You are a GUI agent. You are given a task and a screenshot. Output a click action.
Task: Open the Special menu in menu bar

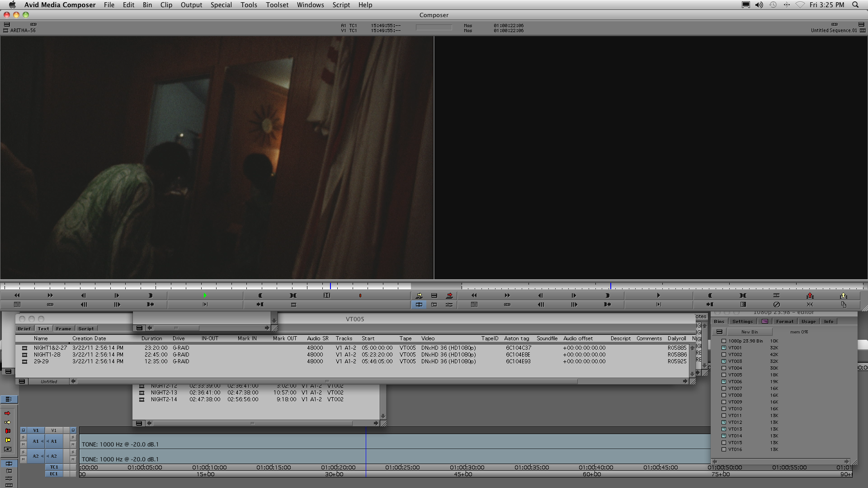tap(221, 5)
